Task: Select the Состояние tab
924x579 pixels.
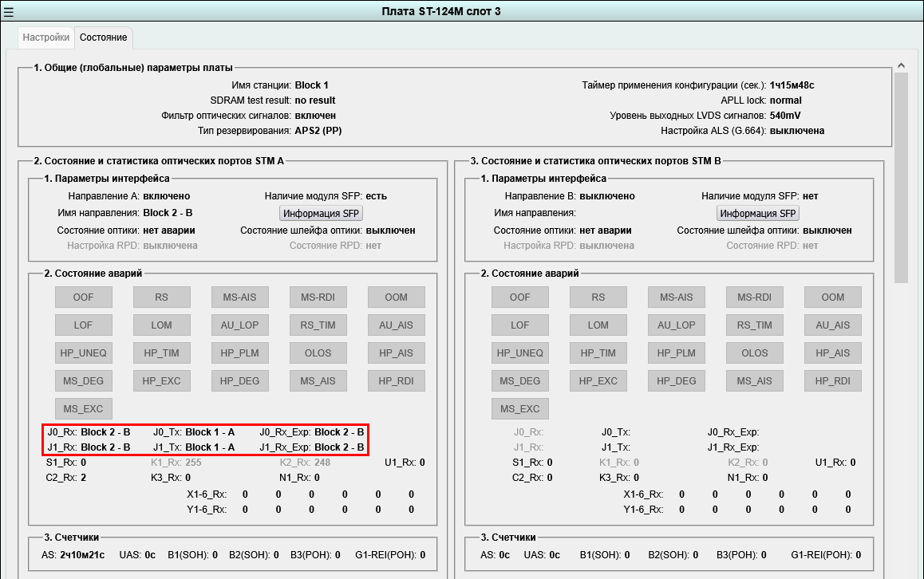Action: [103, 37]
